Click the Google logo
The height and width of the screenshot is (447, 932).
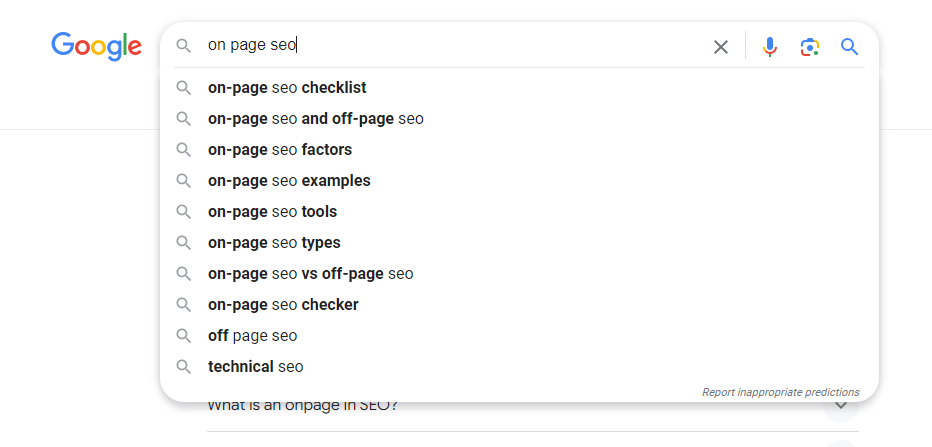pos(96,46)
